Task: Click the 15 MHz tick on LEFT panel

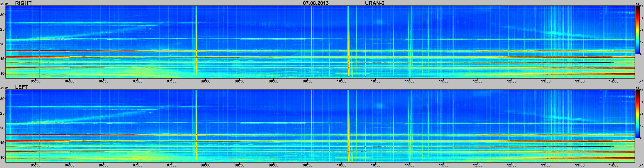Action: click(2, 143)
